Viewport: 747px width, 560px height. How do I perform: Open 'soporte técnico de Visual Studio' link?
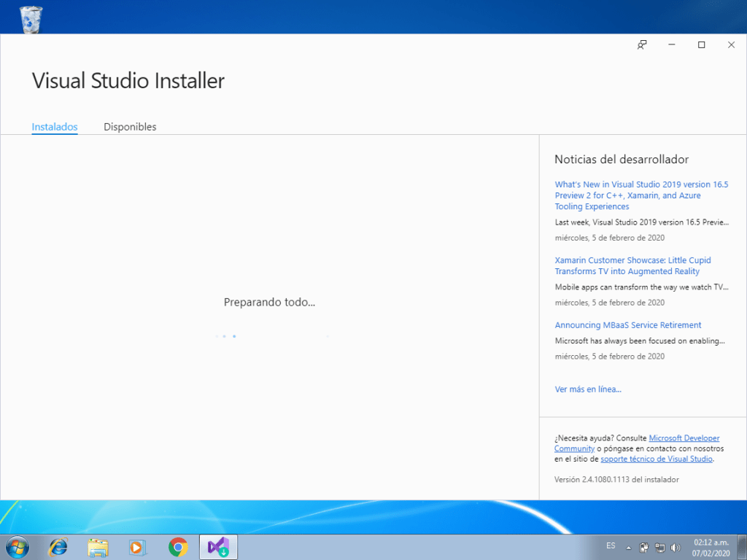coord(657,459)
